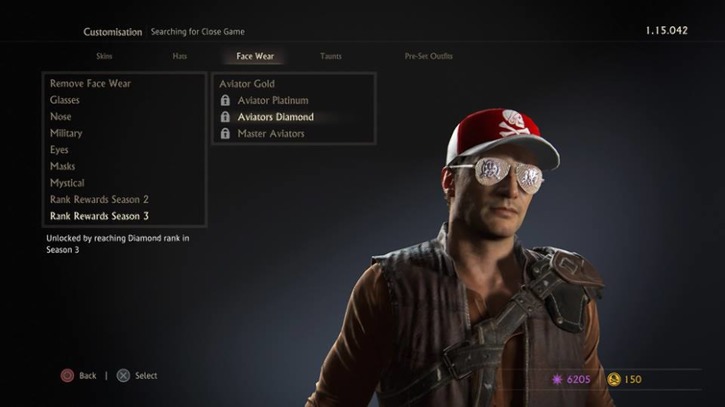Click the lock icon beside Aviators Diamond

pyautogui.click(x=225, y=117)
